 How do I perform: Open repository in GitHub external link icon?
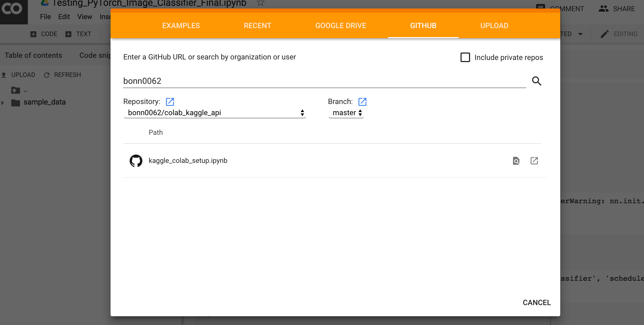point(170,102)
